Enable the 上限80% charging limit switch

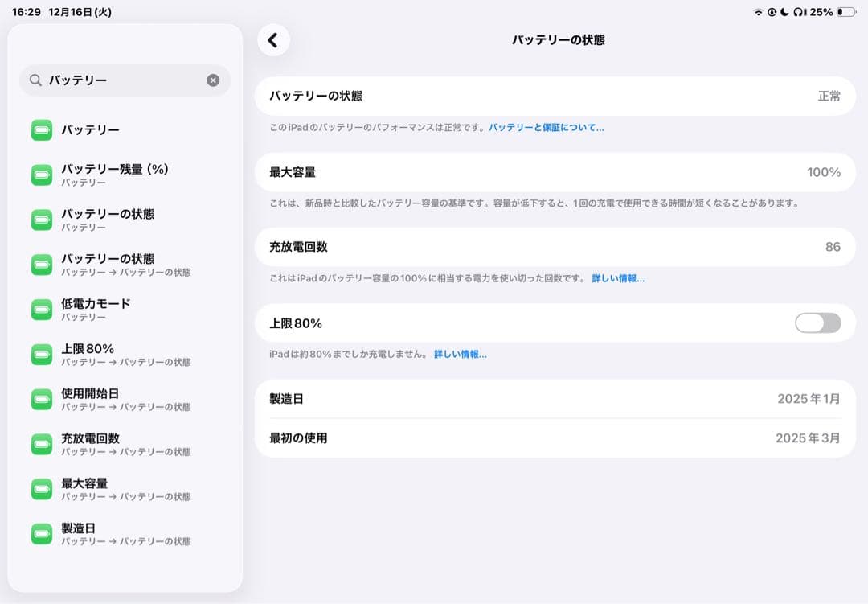click(817, 323)
